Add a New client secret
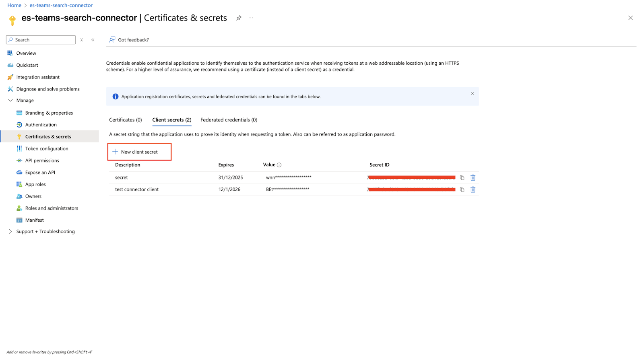Viewport: 644px width, 356px height. (x=139, y=152)
